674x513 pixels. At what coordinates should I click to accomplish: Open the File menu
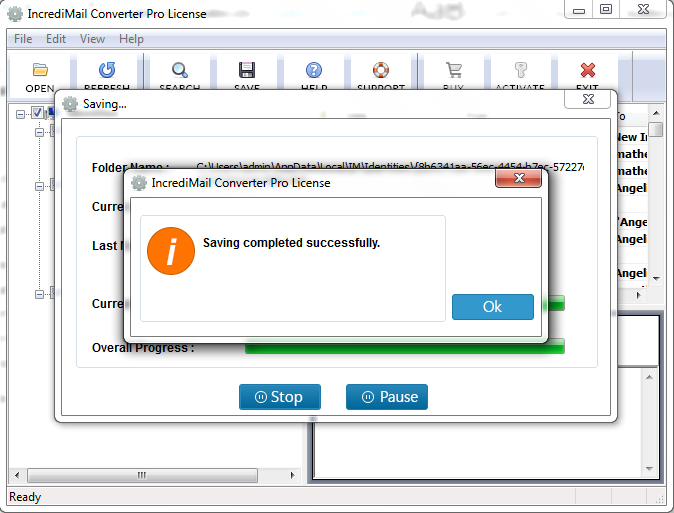[23, 39]
